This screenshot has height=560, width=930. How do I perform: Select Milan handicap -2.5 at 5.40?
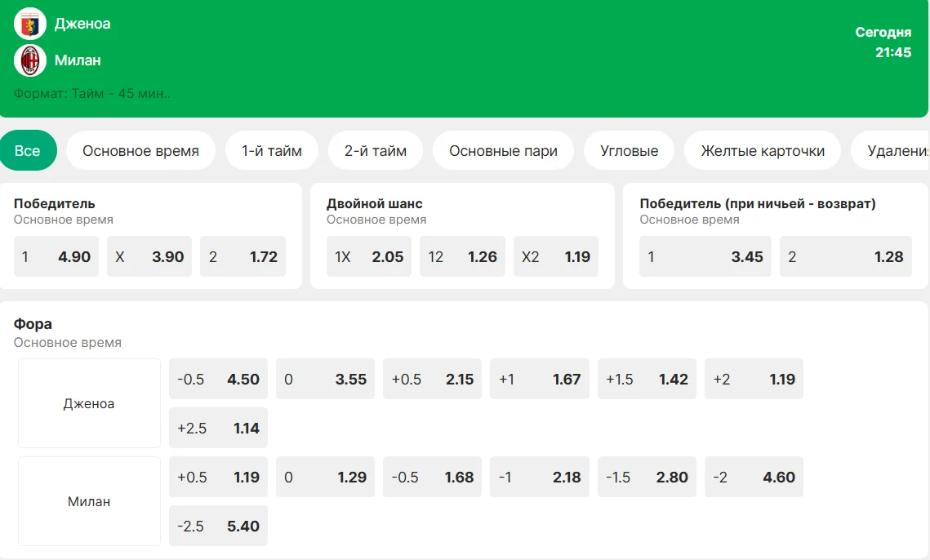[218, 527]
